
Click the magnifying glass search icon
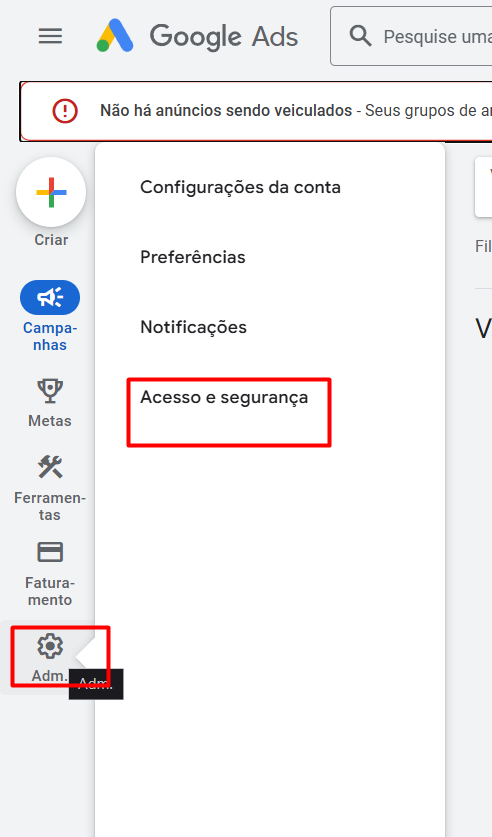[x=360, y=36]
